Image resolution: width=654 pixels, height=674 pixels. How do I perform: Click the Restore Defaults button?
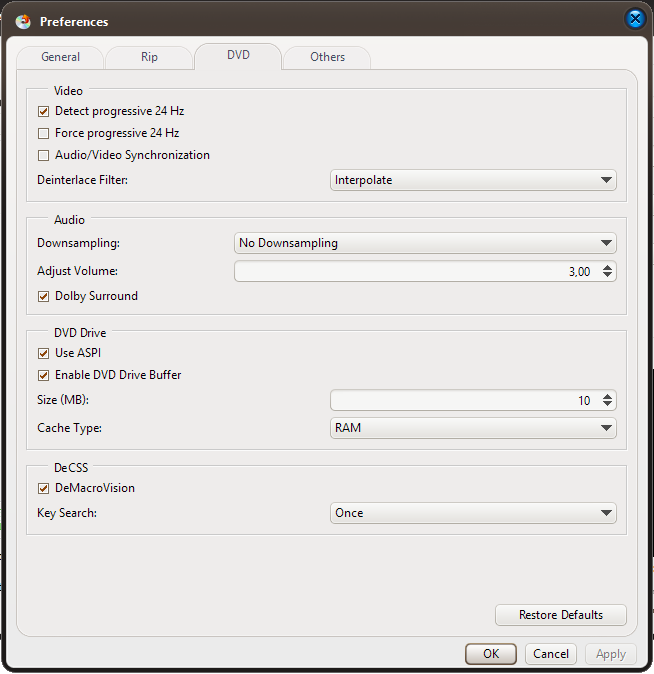(561, 615)
